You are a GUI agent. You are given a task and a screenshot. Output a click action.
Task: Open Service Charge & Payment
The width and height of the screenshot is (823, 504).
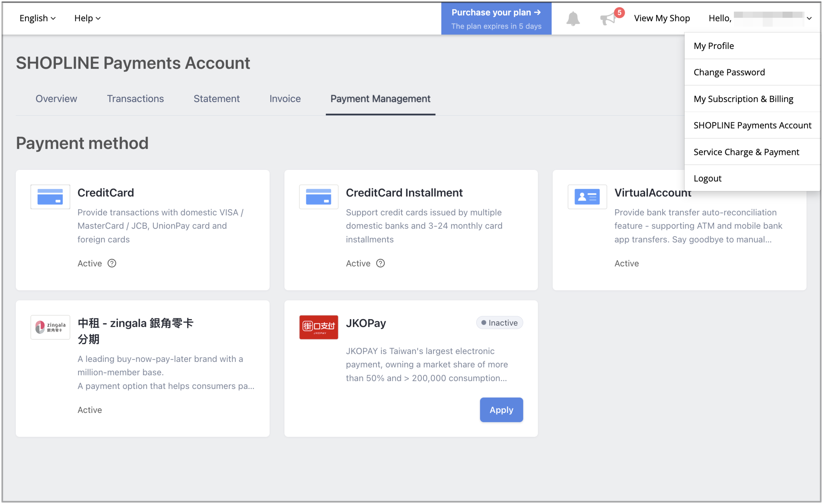click(x=752, y=152)
